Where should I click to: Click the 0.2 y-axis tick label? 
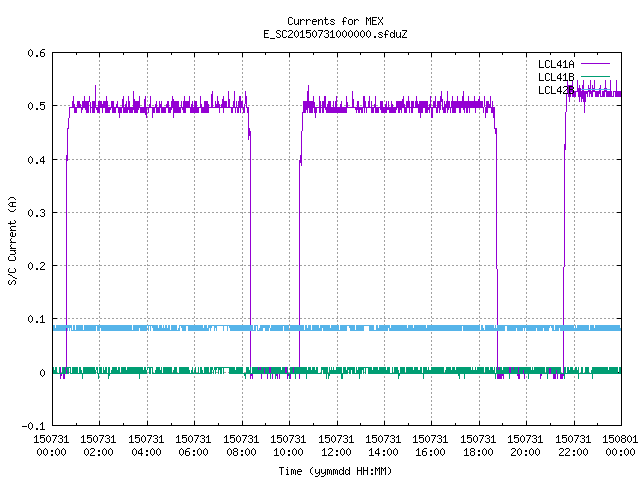(36, 266)
